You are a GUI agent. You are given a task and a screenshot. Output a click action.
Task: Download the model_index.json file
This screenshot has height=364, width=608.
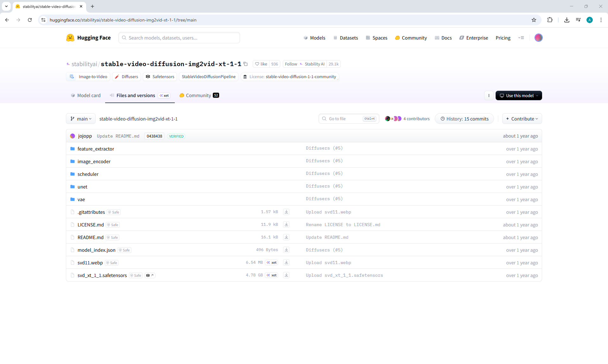tap(286, 250)
